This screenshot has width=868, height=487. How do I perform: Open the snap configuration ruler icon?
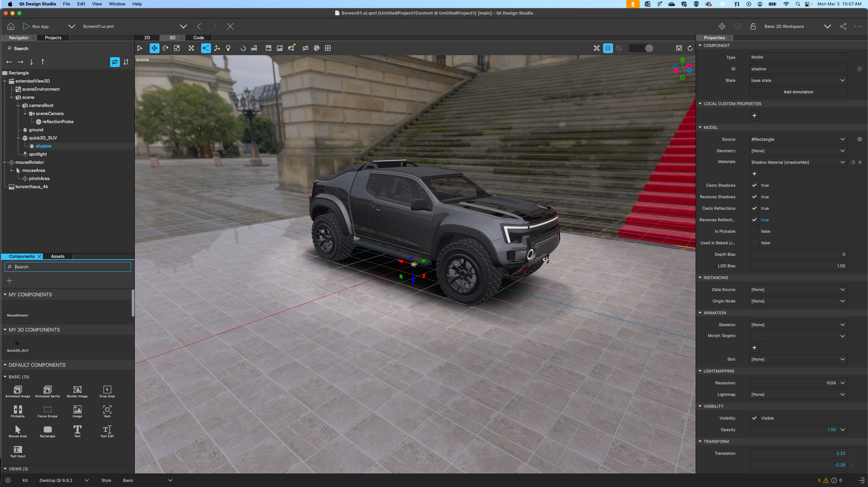[254, 48]
